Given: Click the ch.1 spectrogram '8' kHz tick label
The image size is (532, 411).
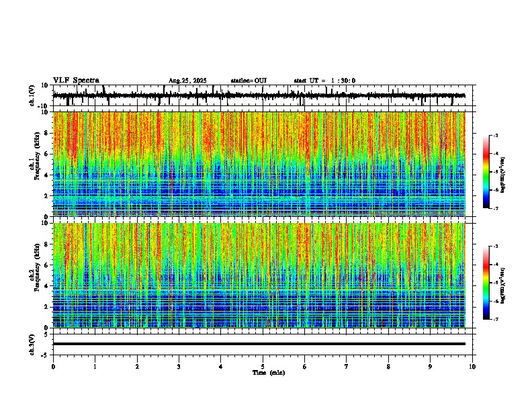Looking at the screenshot, I should pyautogui.click(x=47, y=133).
